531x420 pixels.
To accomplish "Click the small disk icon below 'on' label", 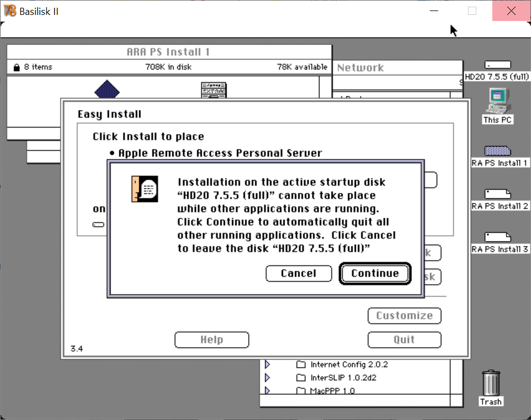I will pyautogui.click(x=98, y=224).
